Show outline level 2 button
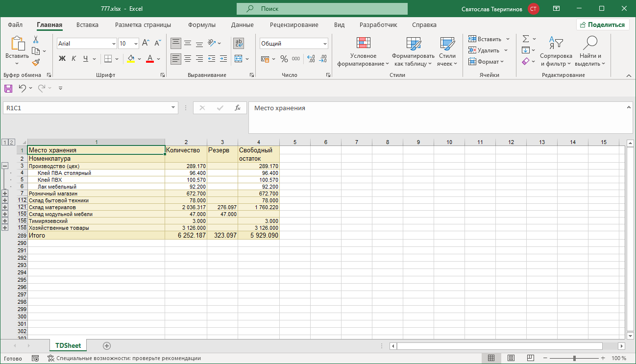Screen dimensions: 636x364 click(12, 142)
